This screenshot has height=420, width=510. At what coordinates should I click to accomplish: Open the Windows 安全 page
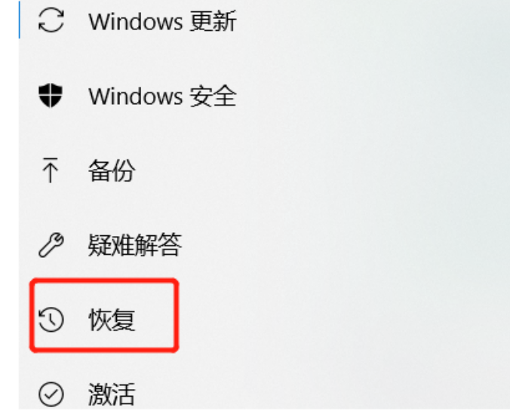(163, 97)
